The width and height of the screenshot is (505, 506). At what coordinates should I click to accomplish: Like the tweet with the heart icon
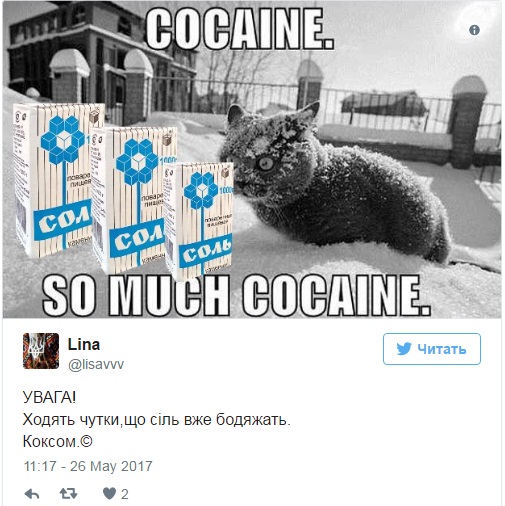tap(109, 494)
